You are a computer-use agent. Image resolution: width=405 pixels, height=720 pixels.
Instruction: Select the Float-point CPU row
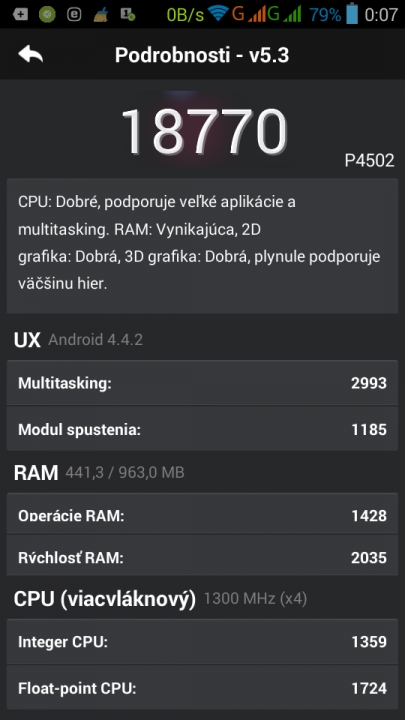(x=202, y=687)
